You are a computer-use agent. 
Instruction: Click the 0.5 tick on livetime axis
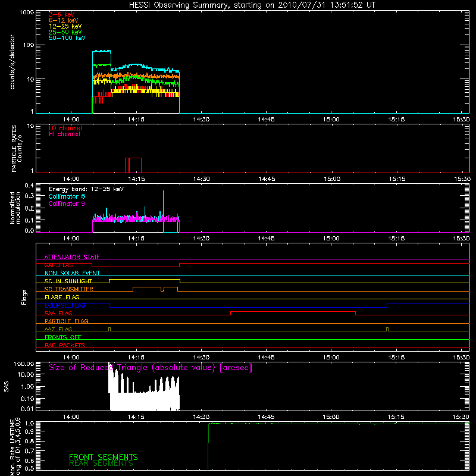pos(30,469)
